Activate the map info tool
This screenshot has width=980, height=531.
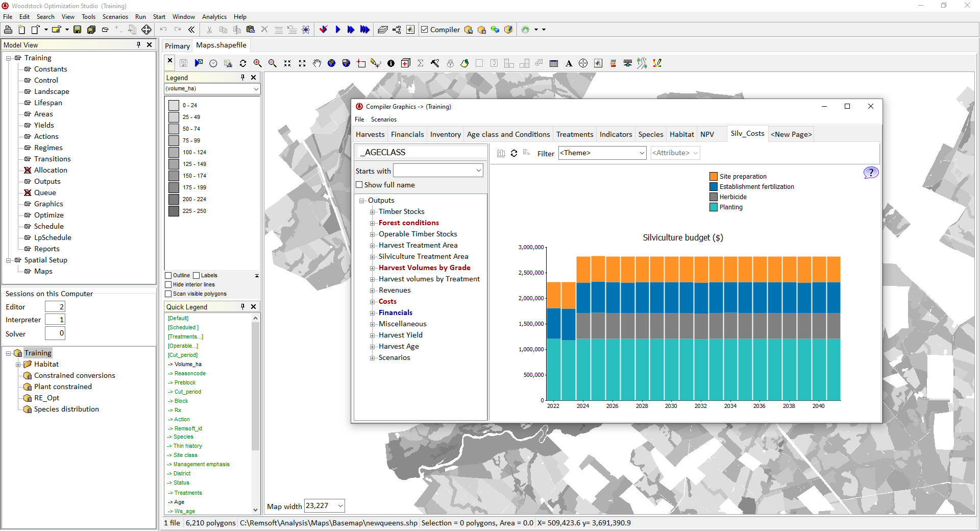click(x=391, y=63)
